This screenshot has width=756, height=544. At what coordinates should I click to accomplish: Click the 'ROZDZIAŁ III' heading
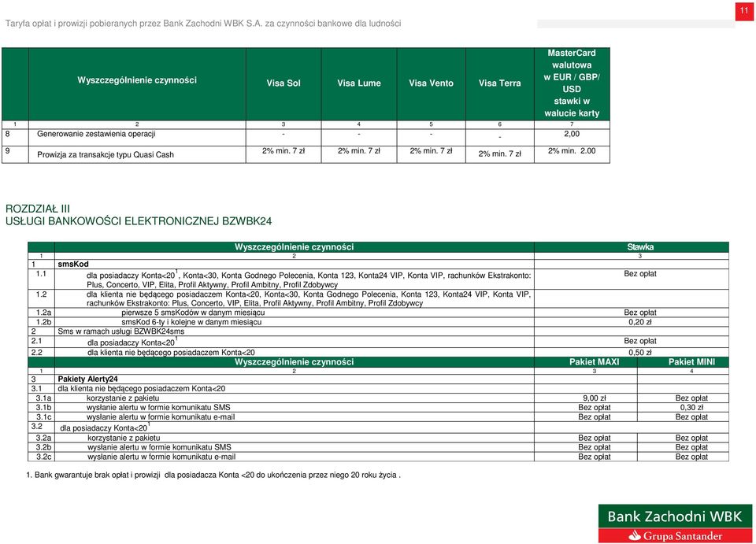click(38, 209)
